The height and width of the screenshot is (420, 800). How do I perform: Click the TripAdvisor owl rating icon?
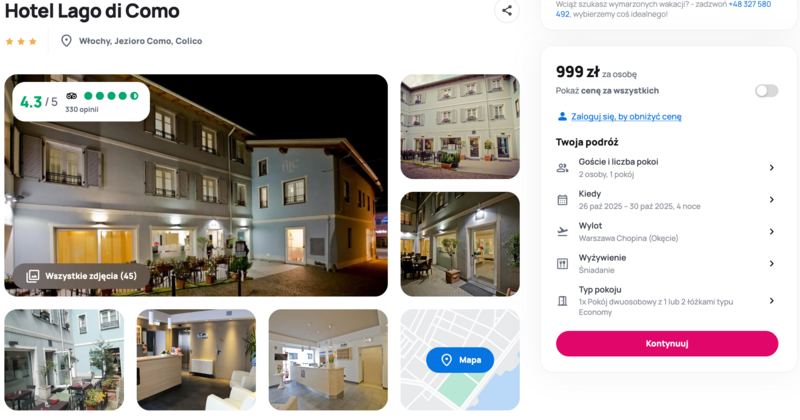(71, 96)
